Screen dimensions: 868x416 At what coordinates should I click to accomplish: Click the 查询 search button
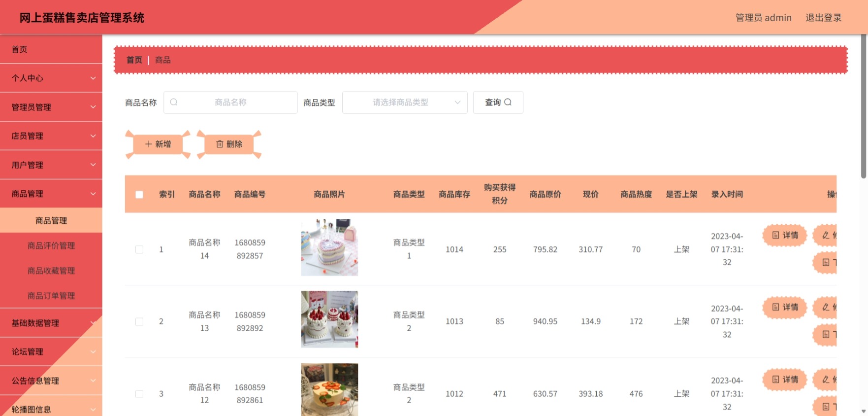(498, 102)
